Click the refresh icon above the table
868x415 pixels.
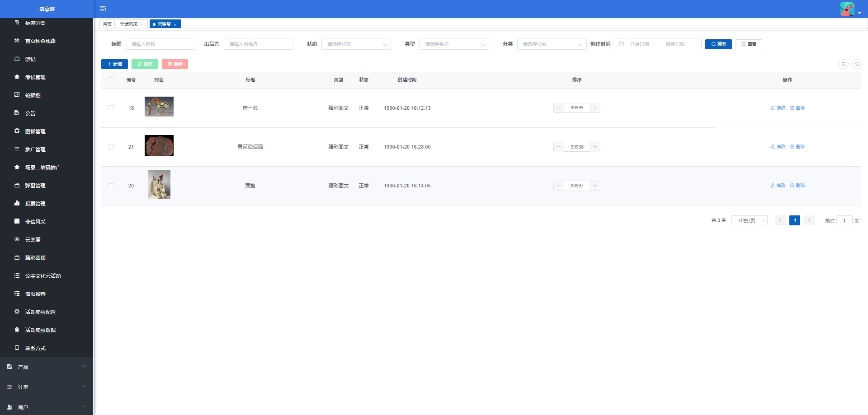point(843,64)
